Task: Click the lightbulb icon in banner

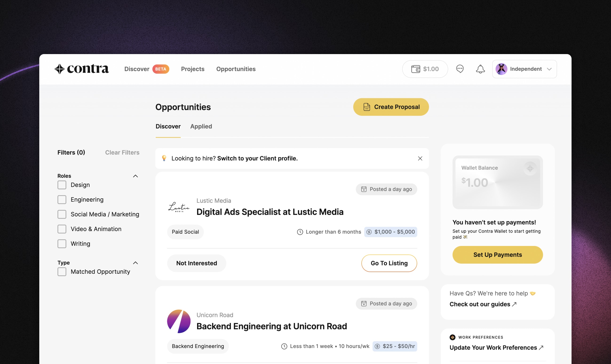Action: click(164, 158)
